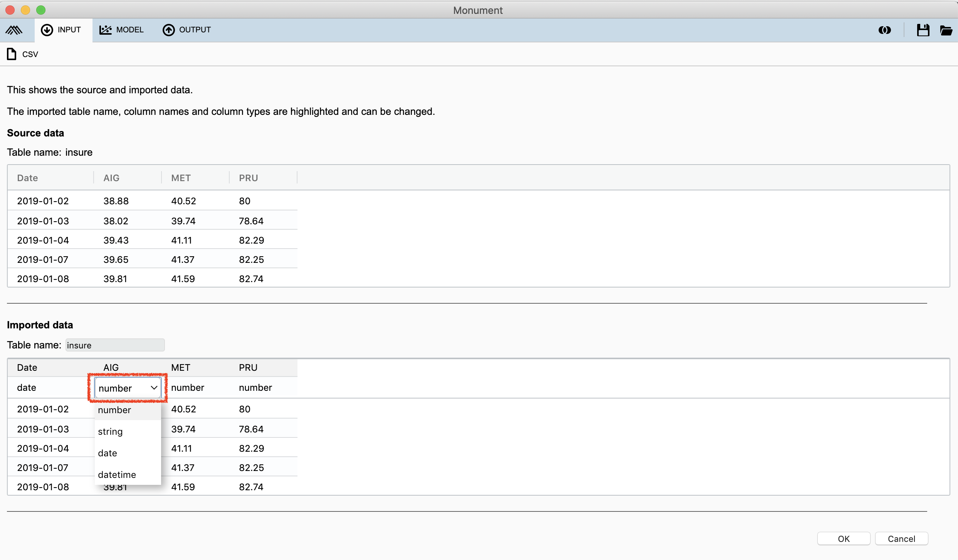Click the 'Imported data' heading
This screenshot has width=958, height=560.
(x=40, y=325)
